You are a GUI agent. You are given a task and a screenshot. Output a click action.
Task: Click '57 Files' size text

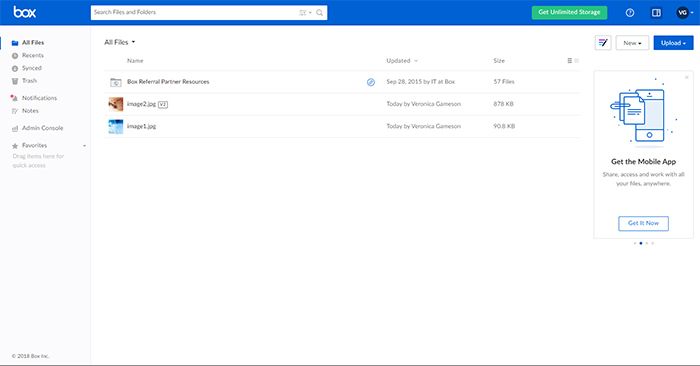[504, 82]
